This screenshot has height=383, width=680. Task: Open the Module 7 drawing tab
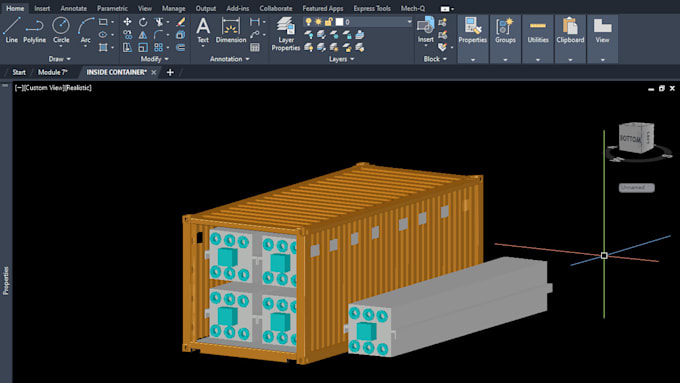(x=52, y=72)
